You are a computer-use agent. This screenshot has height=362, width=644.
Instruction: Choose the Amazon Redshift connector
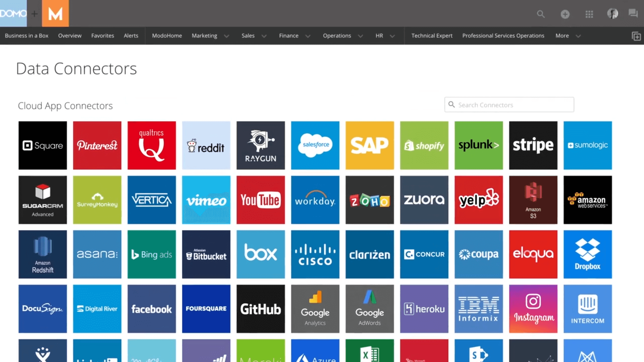pos(43,254)
